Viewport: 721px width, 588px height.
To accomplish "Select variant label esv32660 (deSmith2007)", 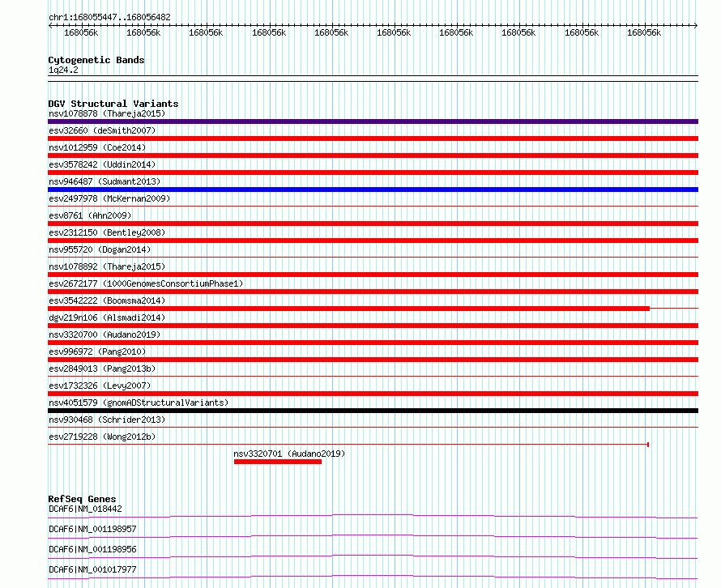I will click(x=102, y=130).
